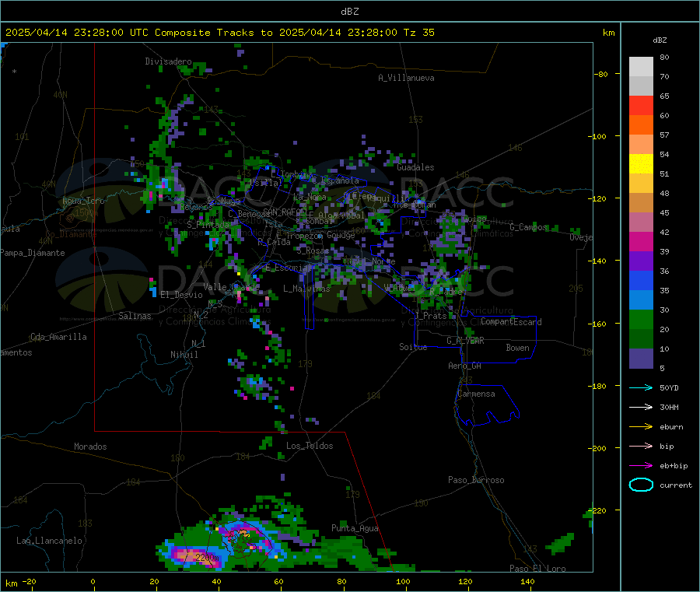Click the 'J_Prats' map label
This screenshot has width=700, height=592.
click(x=430, y=316)
